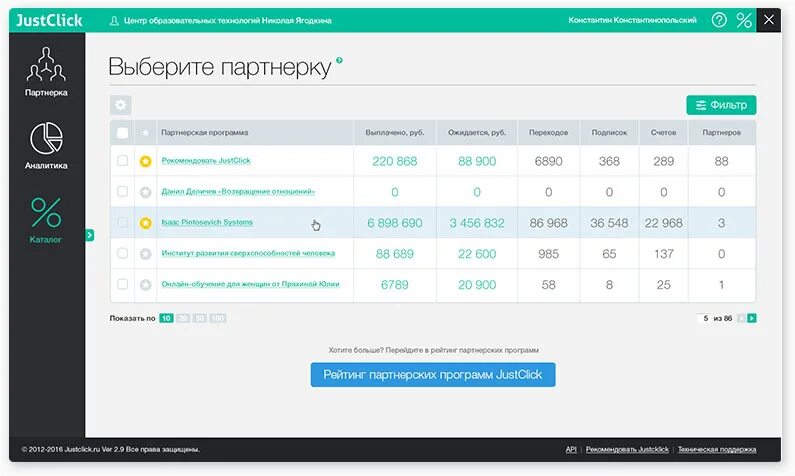This screenshot has height=476, width=795.
Task: Open the Каталог percent section
Action: (x=46, y=220)
